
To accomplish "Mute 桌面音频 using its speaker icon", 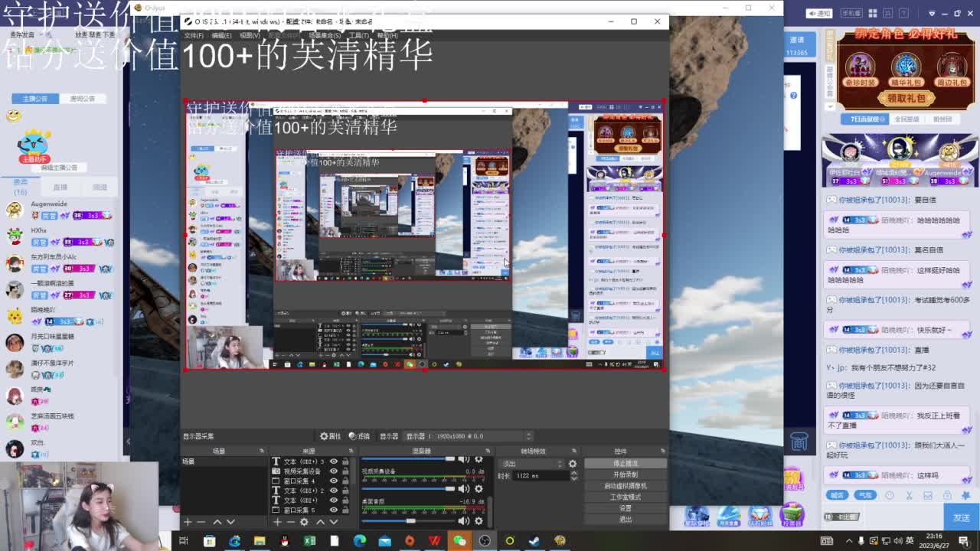I will pos(464,520).
